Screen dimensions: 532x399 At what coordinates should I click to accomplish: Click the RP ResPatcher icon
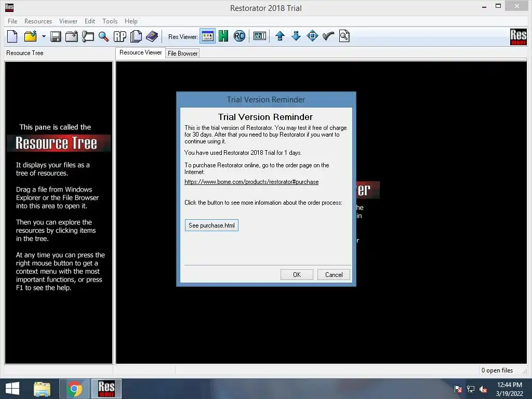pyautogui.click(x=120, y=36)
